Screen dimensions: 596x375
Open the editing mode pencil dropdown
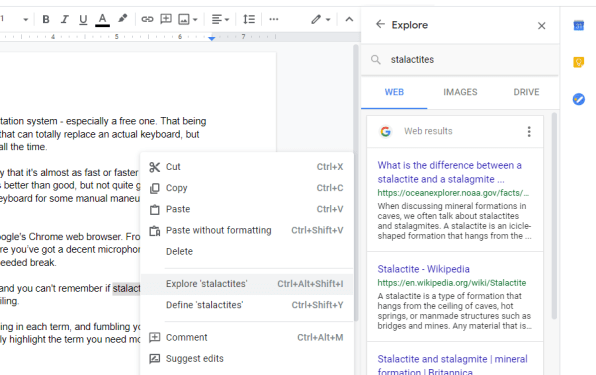[x=320, y=19]
